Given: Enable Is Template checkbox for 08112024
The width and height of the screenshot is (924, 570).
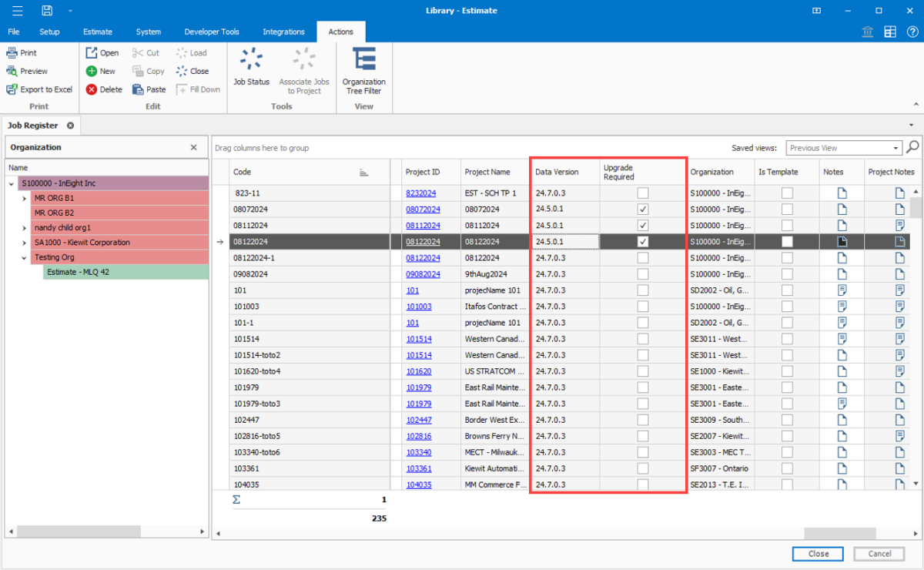Looking at the screenshot, I should click(787, 226).
